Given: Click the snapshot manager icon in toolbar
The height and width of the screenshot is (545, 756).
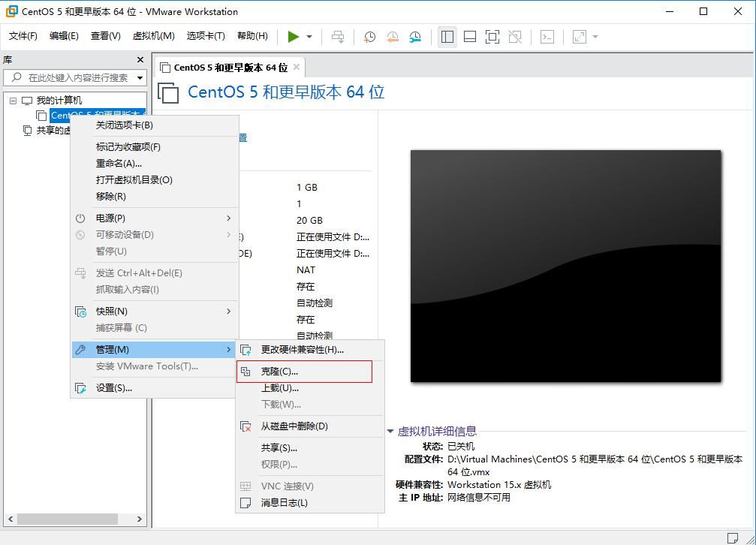Looking at the screenshot, I should click(x=415, y=37).
